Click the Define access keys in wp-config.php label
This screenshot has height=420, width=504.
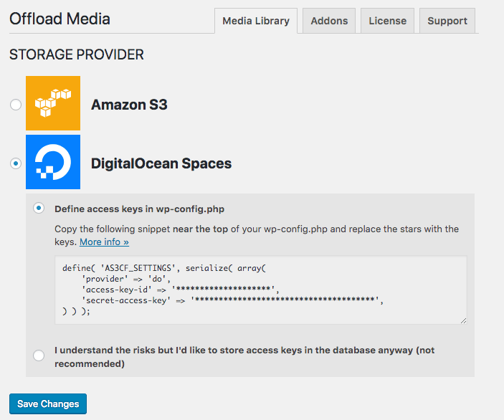coord(140,209)
